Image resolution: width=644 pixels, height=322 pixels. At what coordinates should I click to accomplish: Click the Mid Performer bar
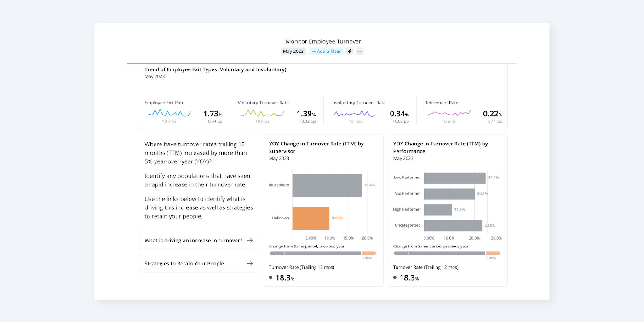[x=449, y=194]
